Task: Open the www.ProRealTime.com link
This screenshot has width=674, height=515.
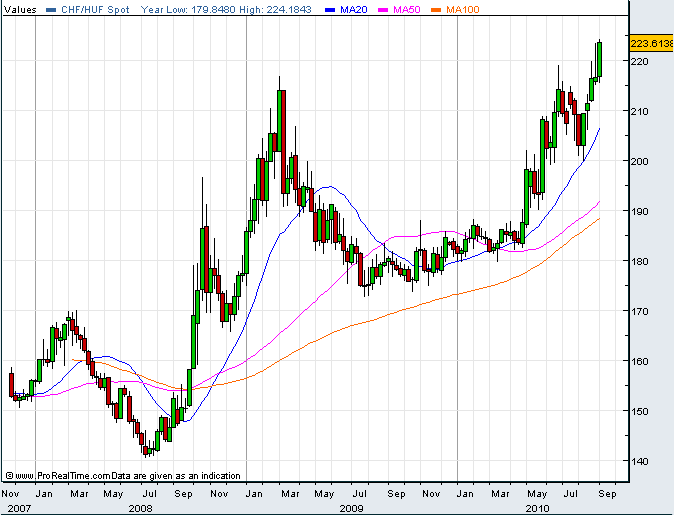Action: point(63,476)
